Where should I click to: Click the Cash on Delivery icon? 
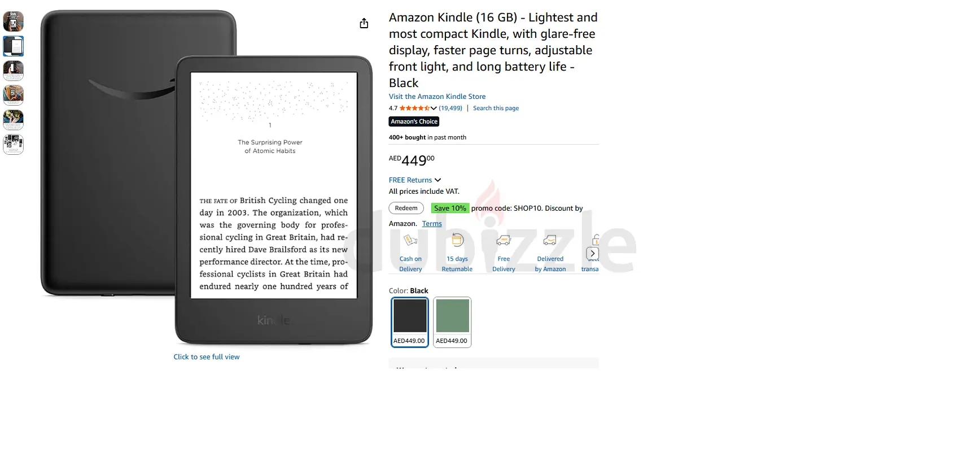pyautogui.click(x=410, y=240)
